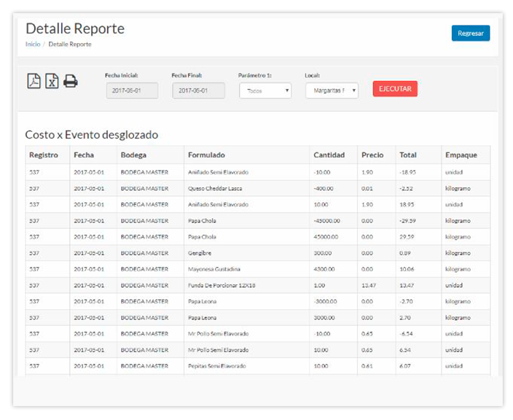Click the print report icon
The height and width of the screenshot is (420, 513).
pyautogui.click(x=70, y=81)
